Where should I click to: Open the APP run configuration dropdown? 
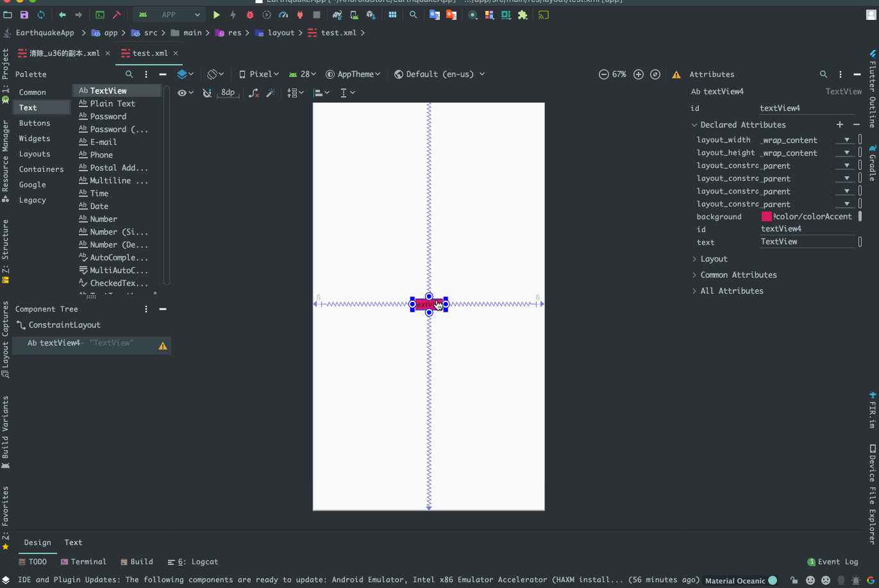click(169, 15)
